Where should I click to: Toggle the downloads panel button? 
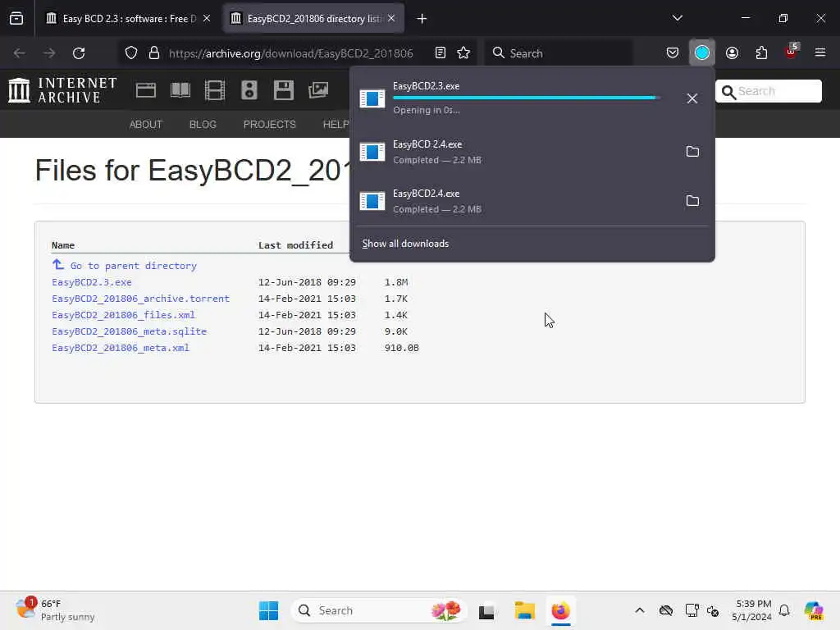702,53
